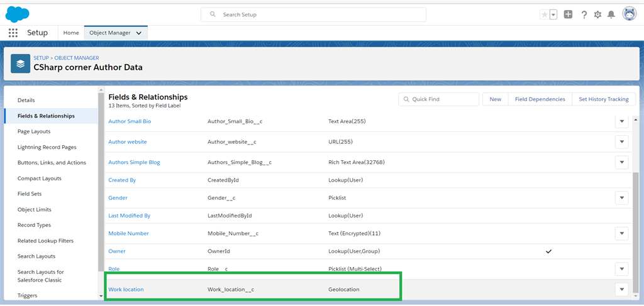The image size is (644, 306).
Task: Open Page Layouts in sidebar
Action: point(34,131)
